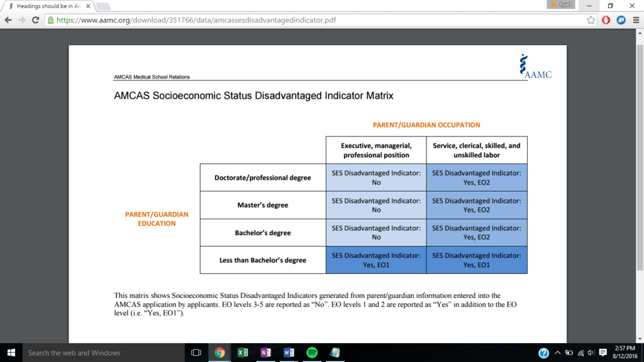Viewport: 644px width, 362px height.
Task: Click the 'Yes, EO1' cell under Service column
Action: click(477, 260)
